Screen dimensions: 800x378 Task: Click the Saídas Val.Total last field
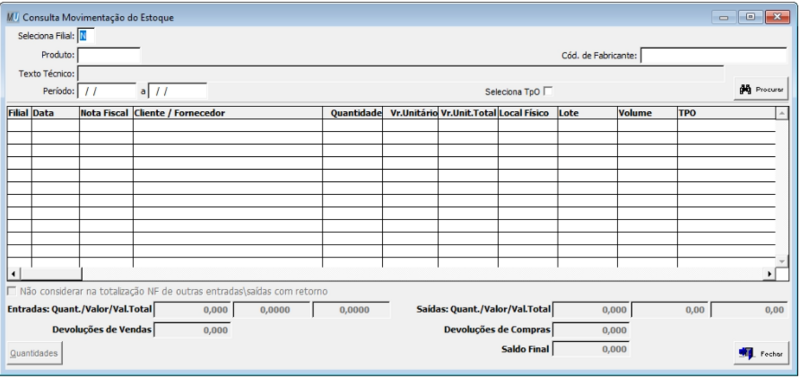point(749,310)
